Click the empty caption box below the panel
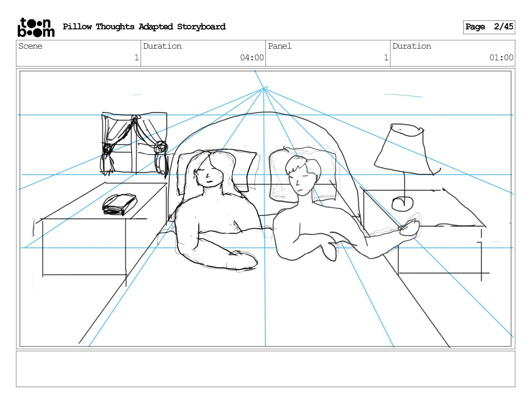 pyautogui.click(x=265, y=369)
